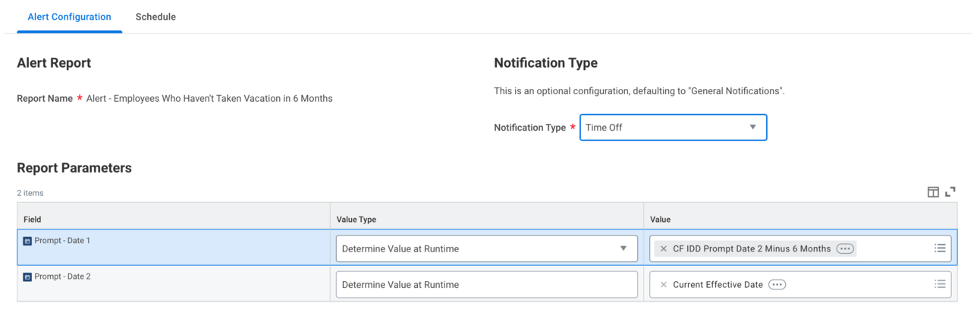
Task: Open the Schedule tab
Action: [x=155, y=17]
